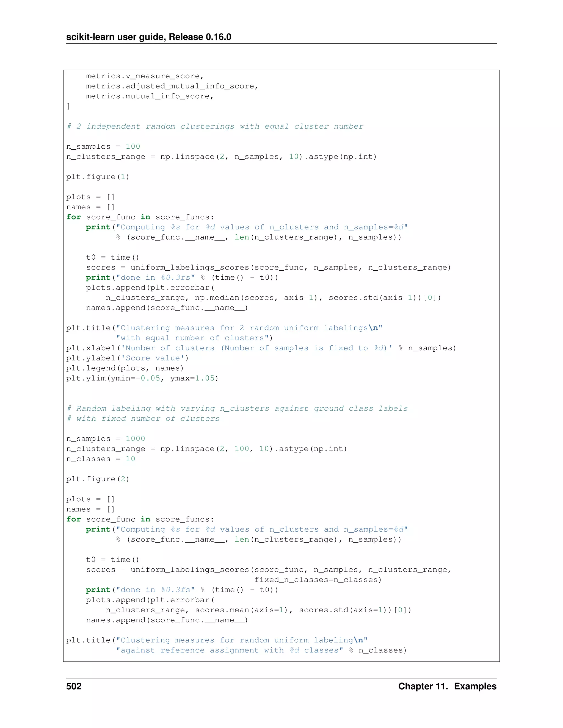Image resolution: width=563 pixels, height=728 pixels.
Task: Click comment '# with fixed number of clusters'
Action: pyautogui.click(x=143, y=419)
